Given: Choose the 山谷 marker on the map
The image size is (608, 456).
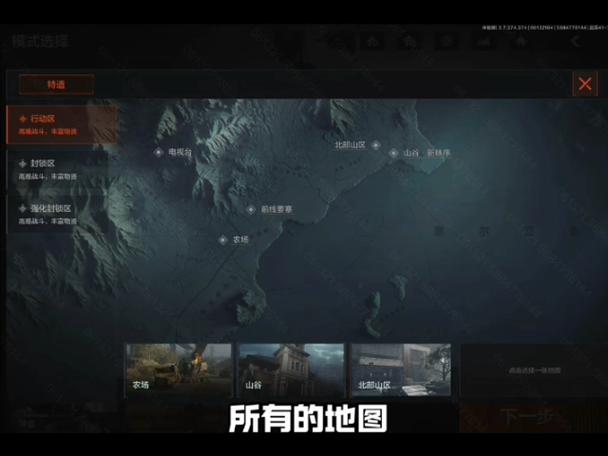Looking at the screenshot, I should 393,153.
